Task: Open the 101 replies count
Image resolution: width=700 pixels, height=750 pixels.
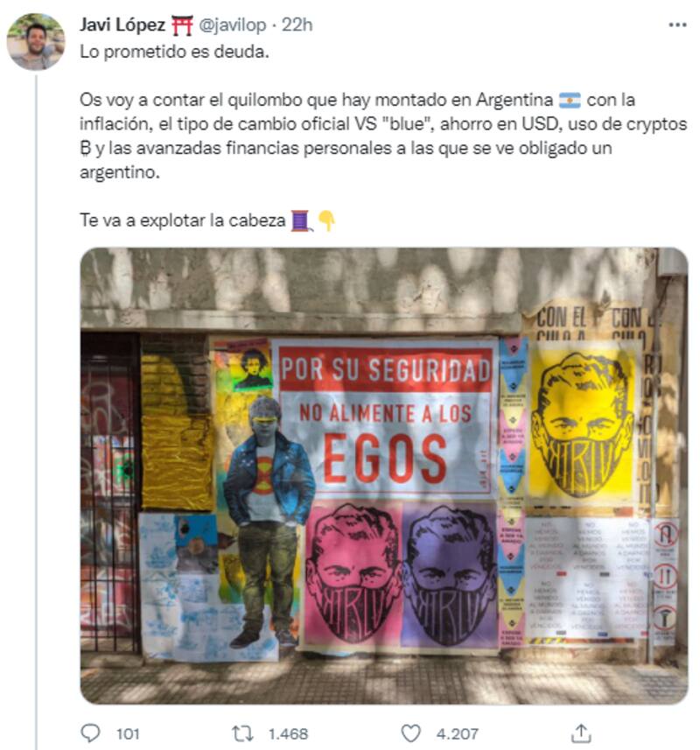Action: tap(128, 733)
